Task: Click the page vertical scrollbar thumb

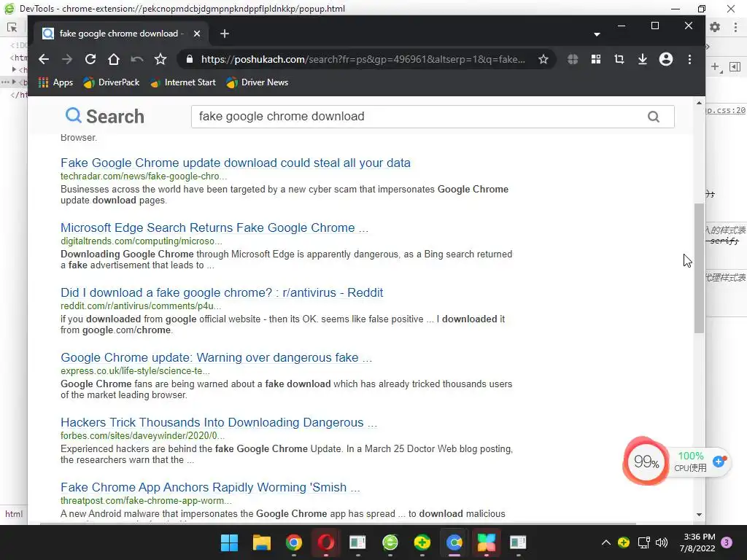Action: click(699, 268)
